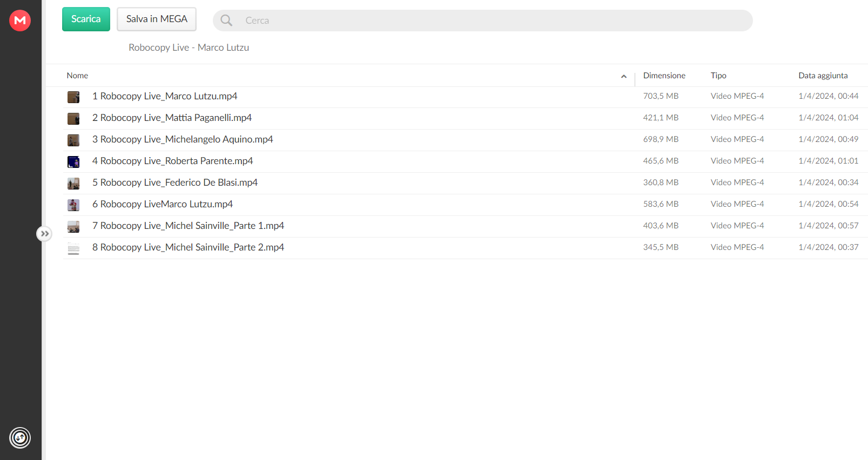The width and height of the screenshot is (868, 460).
Task: Click the green Scarica button
Action: point(86,19)
